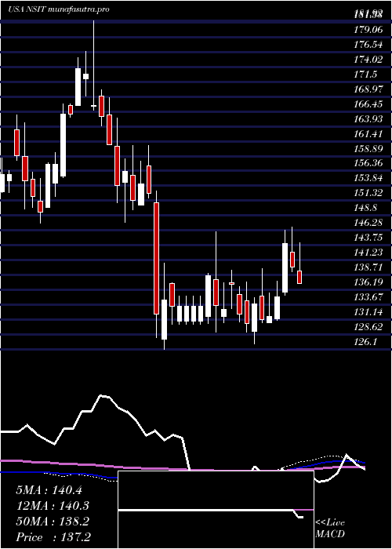Click the 5MA : 140.4 value

[49, 490]
